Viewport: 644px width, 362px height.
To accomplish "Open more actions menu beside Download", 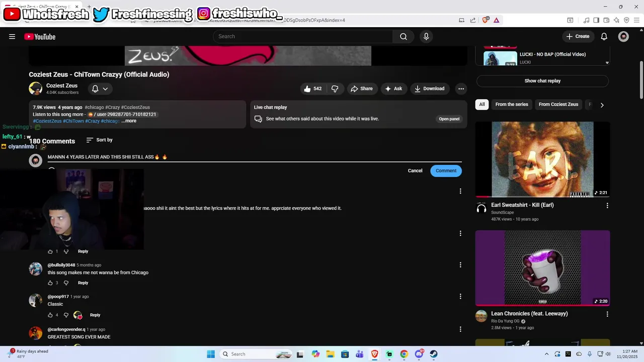I will tap(461, 88).
